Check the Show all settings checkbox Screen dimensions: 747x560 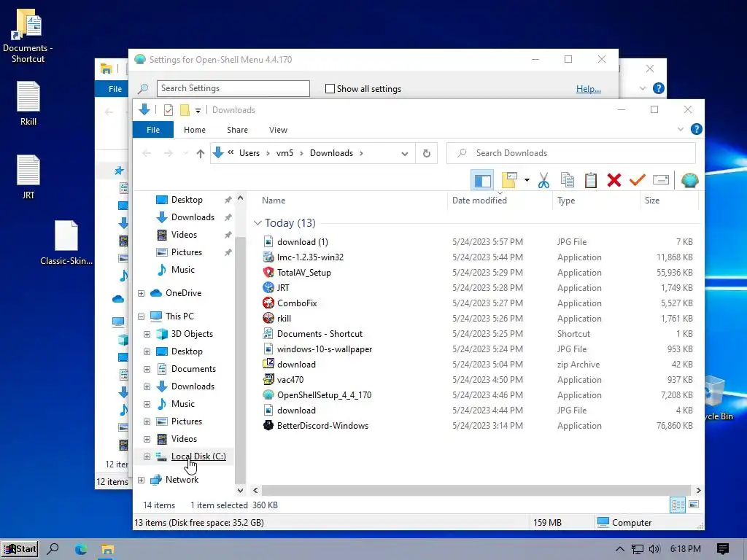pos(330,88)
